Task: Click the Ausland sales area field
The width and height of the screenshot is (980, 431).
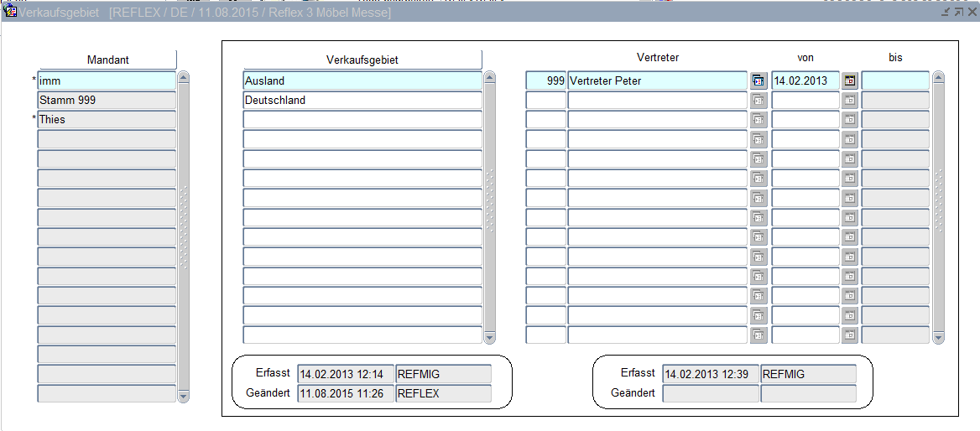Action: click(362, 80)
